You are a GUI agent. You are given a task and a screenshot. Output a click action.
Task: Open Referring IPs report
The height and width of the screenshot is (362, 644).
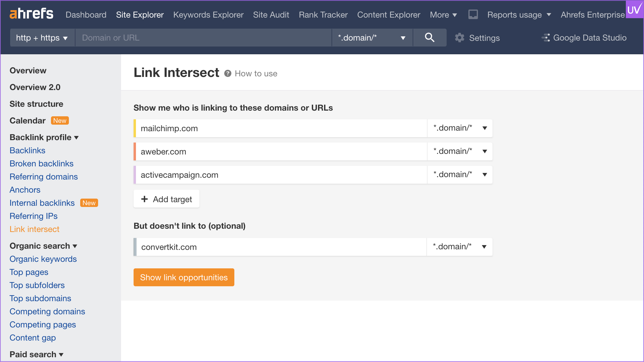[33, 216]
